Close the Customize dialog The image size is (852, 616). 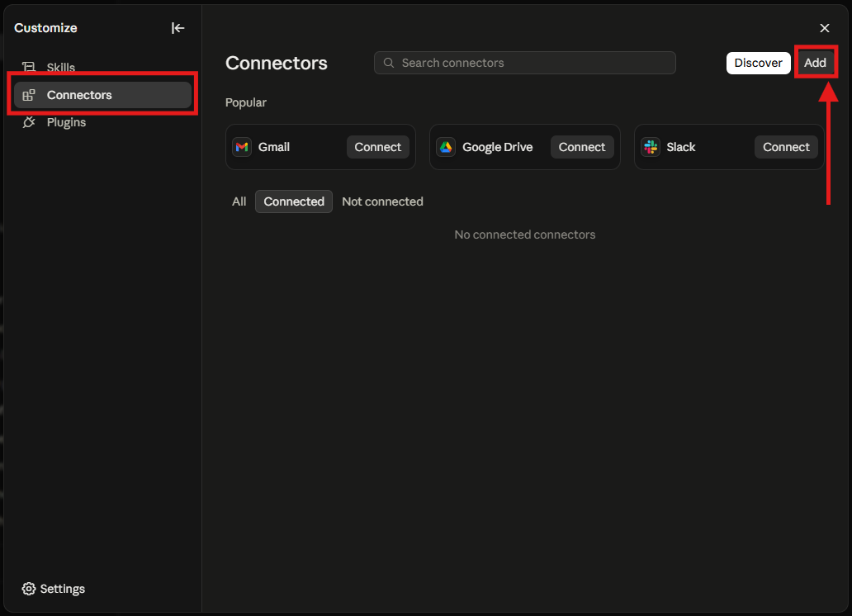pyautogui.click(x=824, y=28)
